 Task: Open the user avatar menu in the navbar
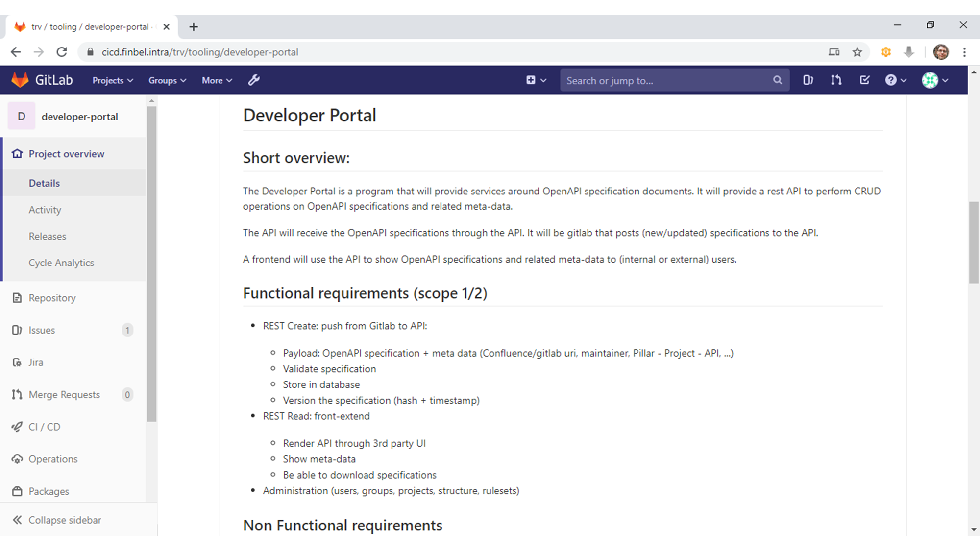pyautogui.click(x=934, y=80)
